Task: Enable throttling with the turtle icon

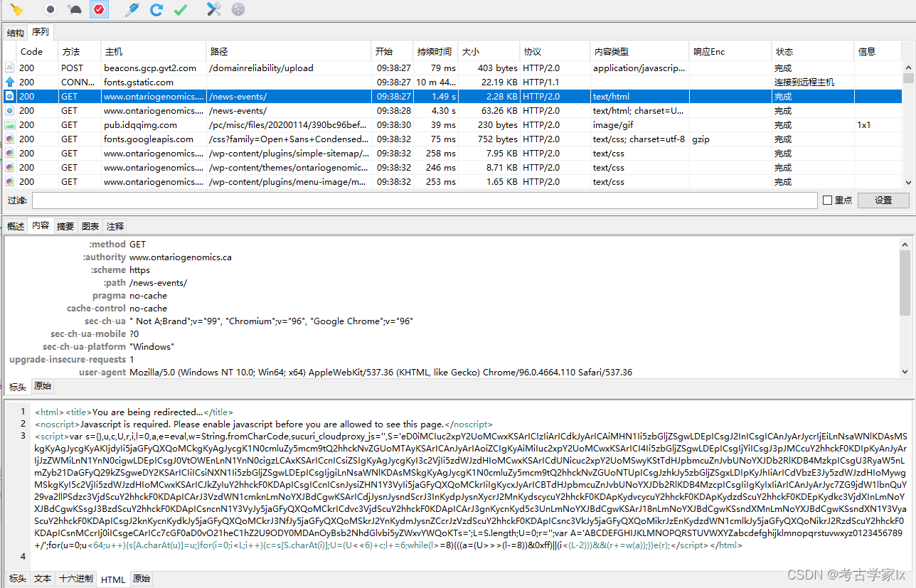Action: click(75, 9)
